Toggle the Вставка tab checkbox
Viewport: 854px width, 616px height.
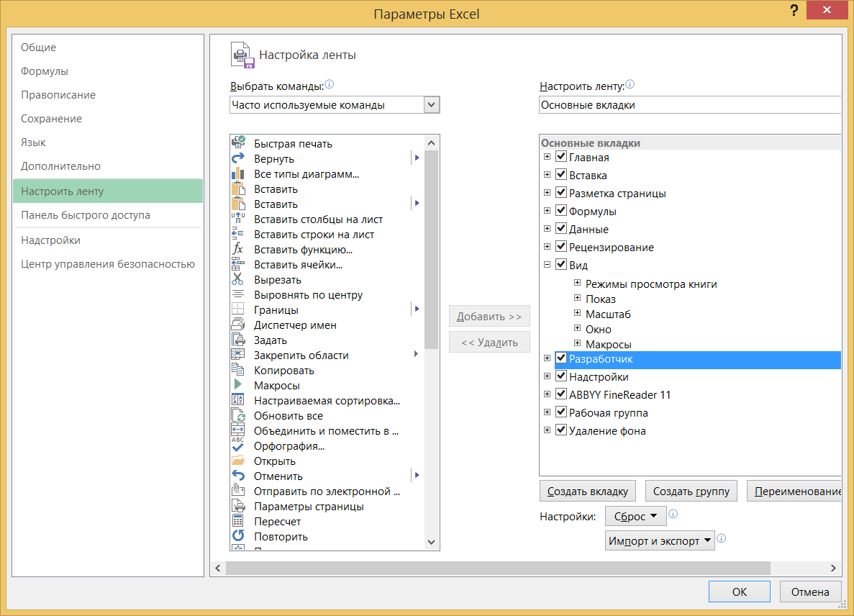(x=561, y=175)
